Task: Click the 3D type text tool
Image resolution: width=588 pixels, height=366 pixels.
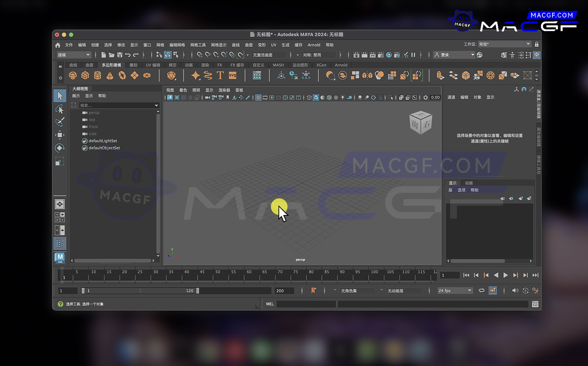Action: (220, 75)
